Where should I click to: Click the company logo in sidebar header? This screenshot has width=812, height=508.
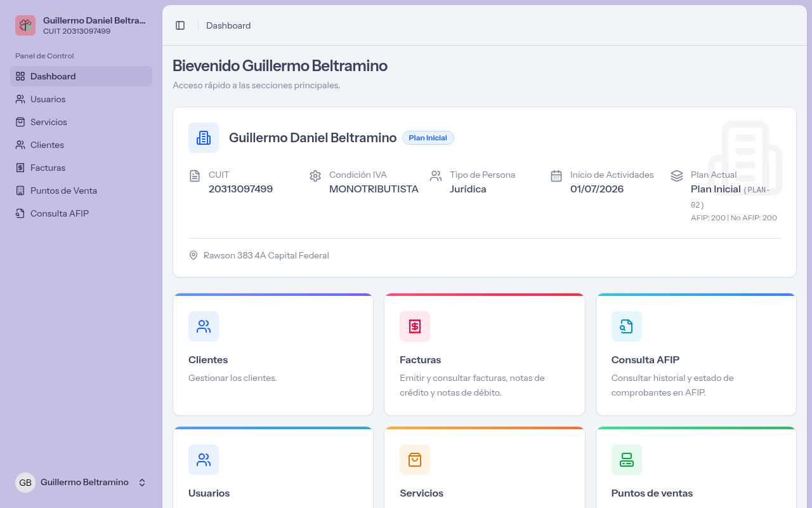point(25,25)
